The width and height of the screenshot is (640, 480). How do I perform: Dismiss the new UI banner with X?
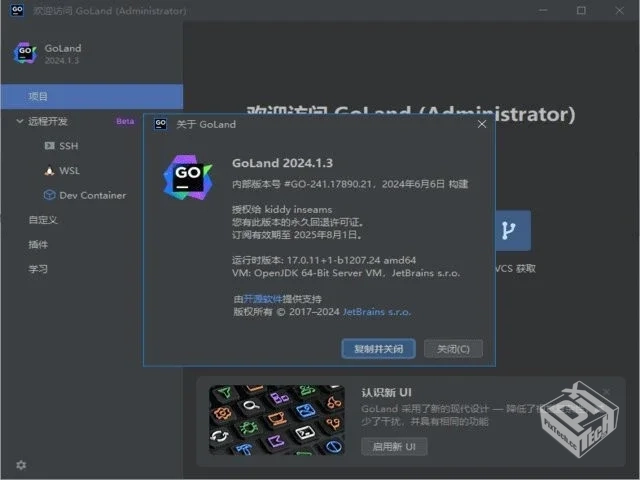(x=607, y=392)
